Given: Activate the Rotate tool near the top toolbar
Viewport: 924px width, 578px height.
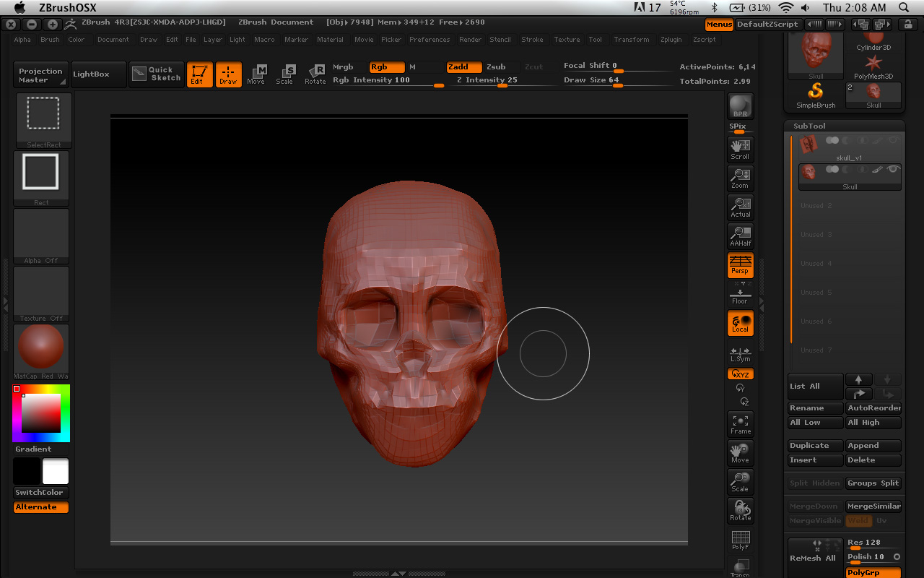Looking at the screenshot, I should coord(315,73).
